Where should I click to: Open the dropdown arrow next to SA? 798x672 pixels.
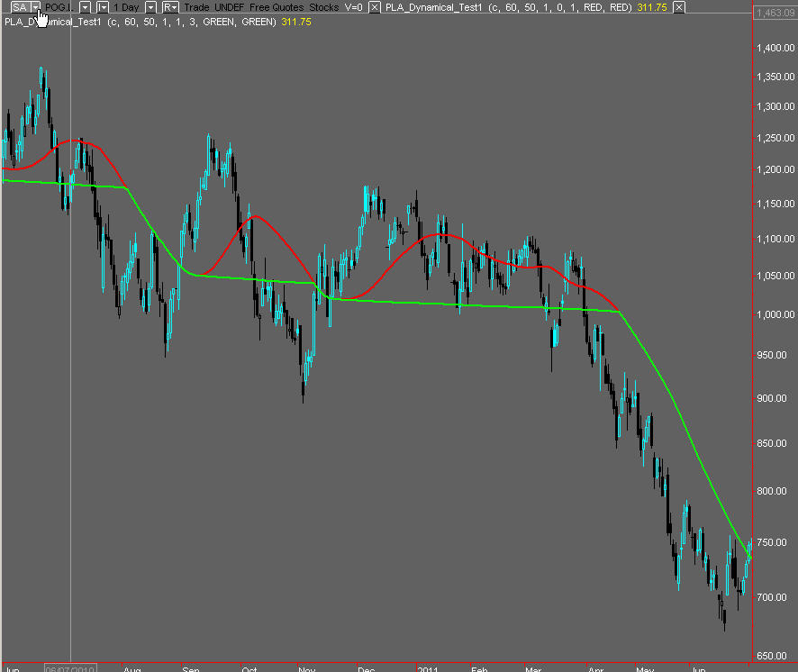click(x=36, y=7)
